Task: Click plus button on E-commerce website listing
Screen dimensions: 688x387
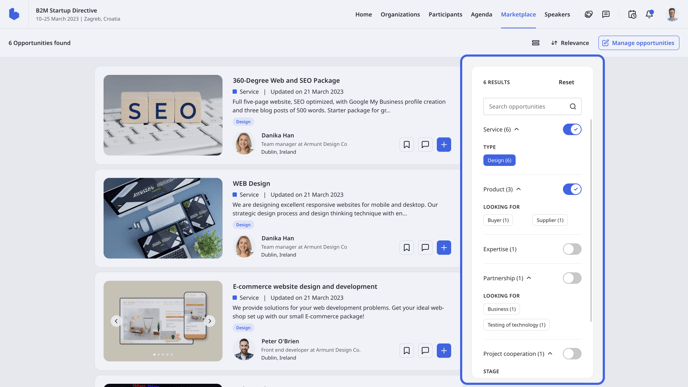Action: click(444, 351)
